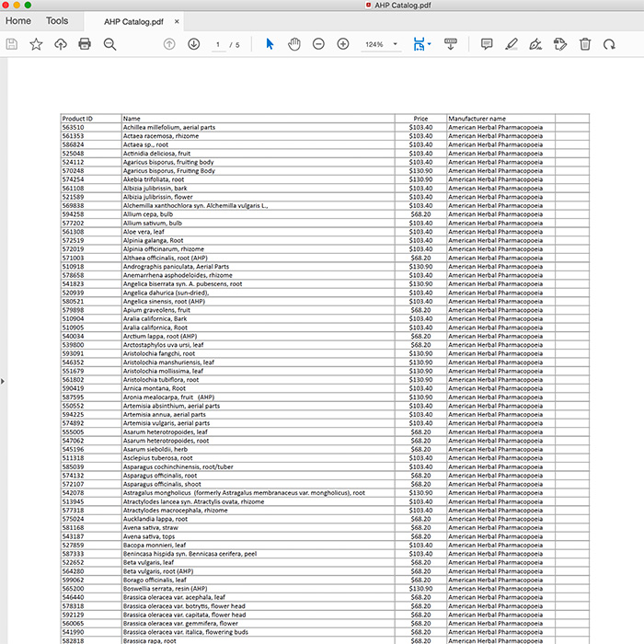Viewport: 644px width, 644px height.
Task: Open the sign document pen icon
Action: point(535,44)
